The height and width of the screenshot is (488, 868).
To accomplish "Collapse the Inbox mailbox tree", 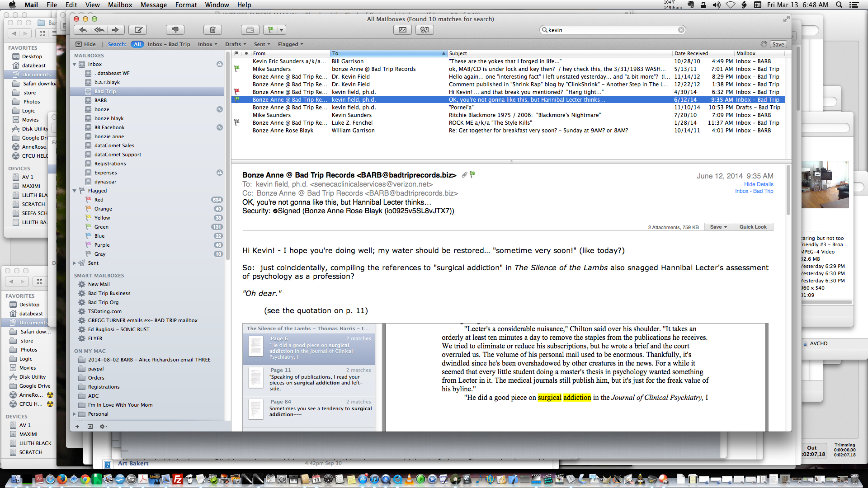I will point(75,64).
